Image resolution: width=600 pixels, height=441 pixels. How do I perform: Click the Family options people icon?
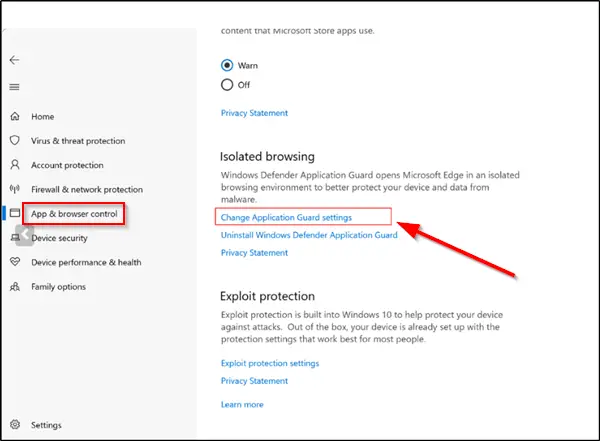(x=15, y=286)
